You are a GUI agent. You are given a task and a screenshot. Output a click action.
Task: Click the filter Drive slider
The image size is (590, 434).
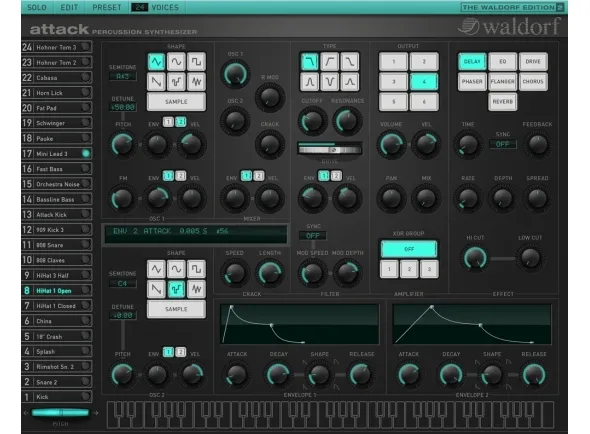(x=330, y=150)
